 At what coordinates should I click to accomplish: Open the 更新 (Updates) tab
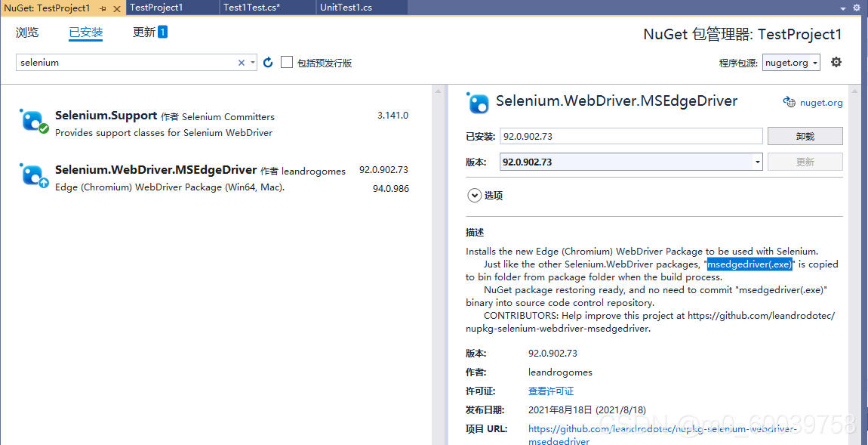pos(149,32)
